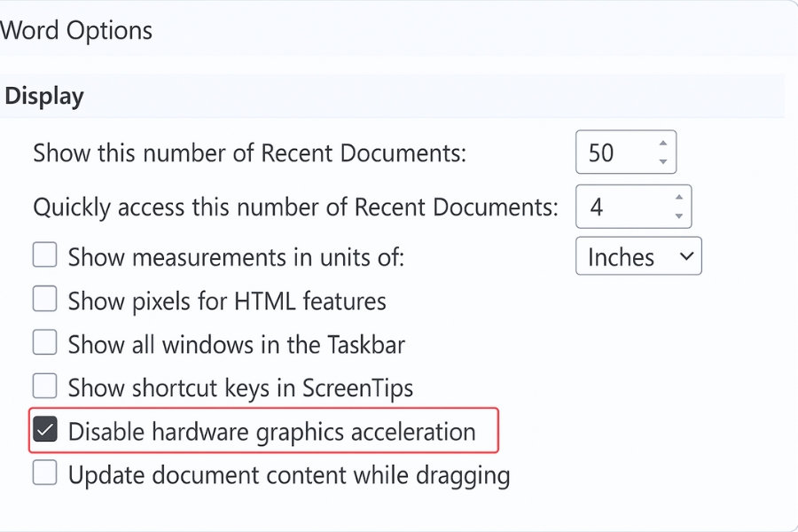The image size is (798, 532).
Task: Click up arrow on Quickly access documents spinner
Action: click(x=678, y=197)
